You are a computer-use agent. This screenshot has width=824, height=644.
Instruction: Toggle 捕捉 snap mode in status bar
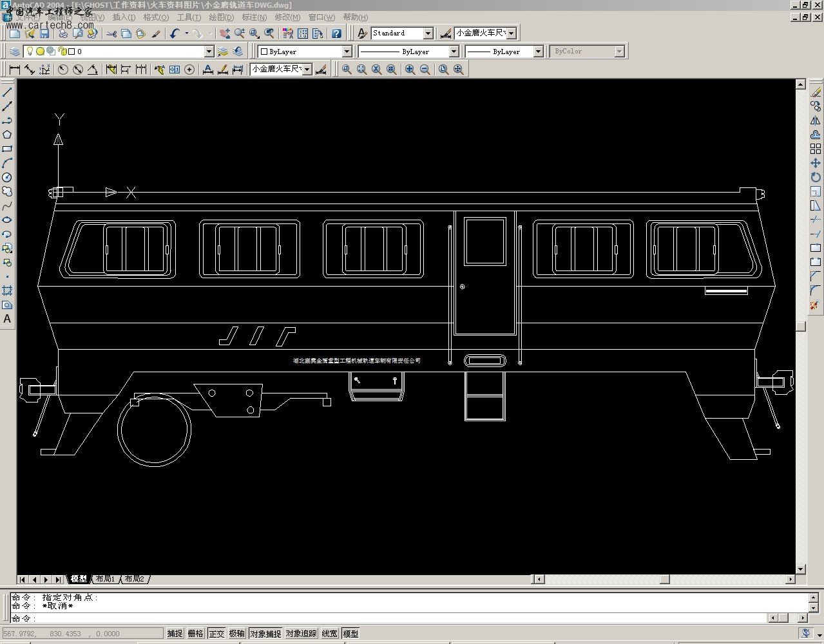175,634
